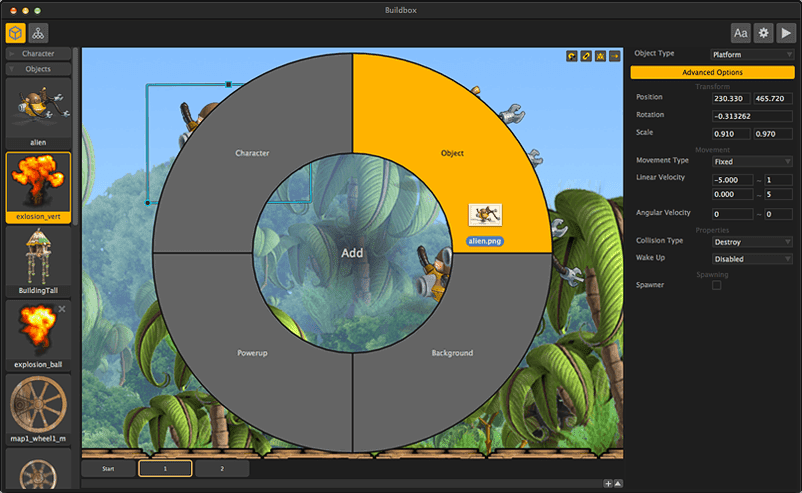The width and height of the screenshot is (802, 493).
Task: Click the Angular Velocity variance field
Action: [x=778, y=214]
